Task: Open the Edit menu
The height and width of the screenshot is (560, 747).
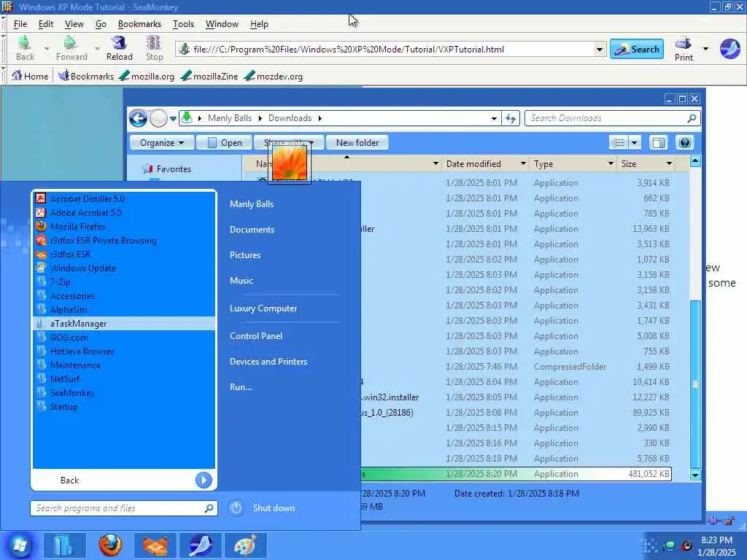Action: click(x=46, y=24)
